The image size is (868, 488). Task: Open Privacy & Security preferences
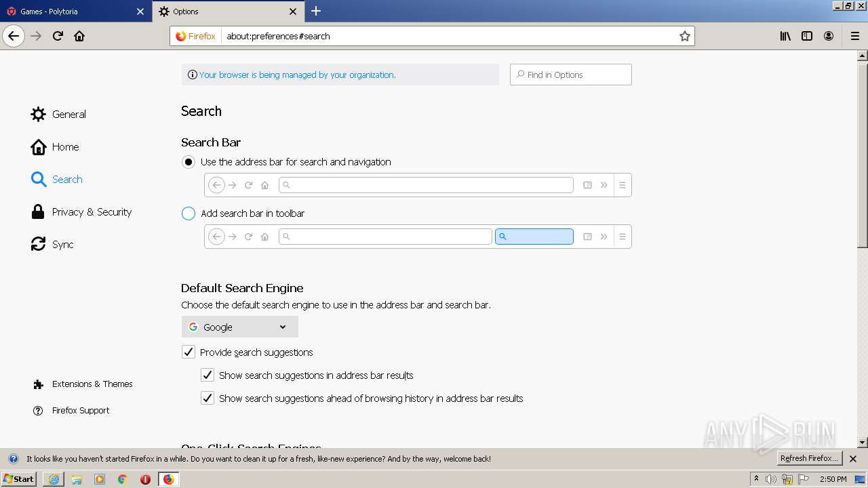tap(81, 211)
